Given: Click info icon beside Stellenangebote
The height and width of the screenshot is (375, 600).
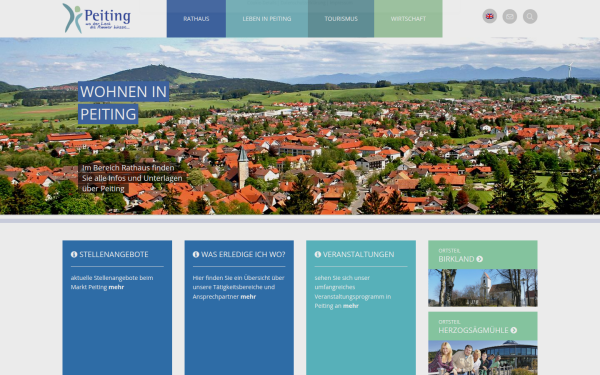Looking at the screenshot, I should 74,254.
